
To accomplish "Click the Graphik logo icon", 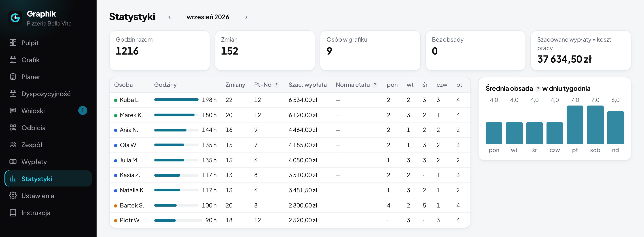I will pyautogui.click(x=15, y=18).
